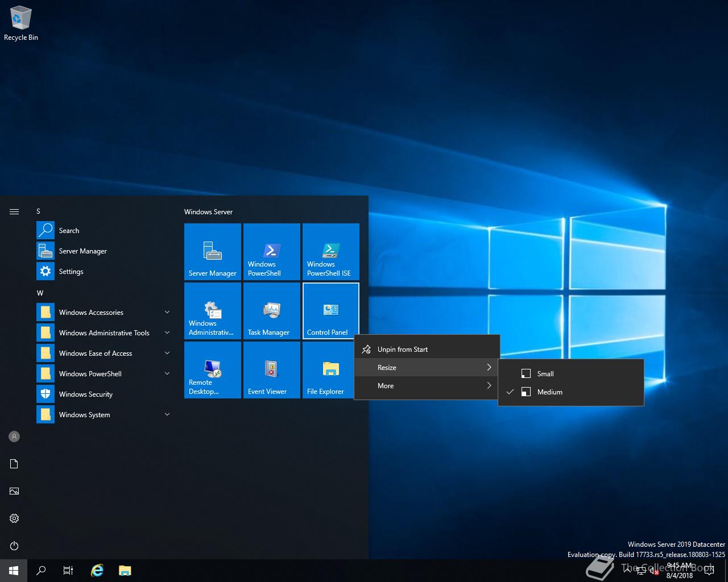Launch the Event Viewer tile

point(272,370)
